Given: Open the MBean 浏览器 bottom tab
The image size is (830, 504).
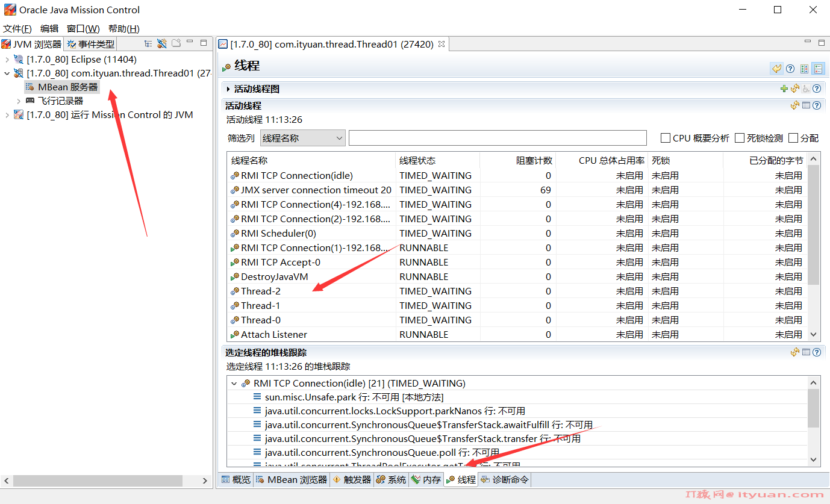Looking at the screenshot, I should (x=291, y=480).
